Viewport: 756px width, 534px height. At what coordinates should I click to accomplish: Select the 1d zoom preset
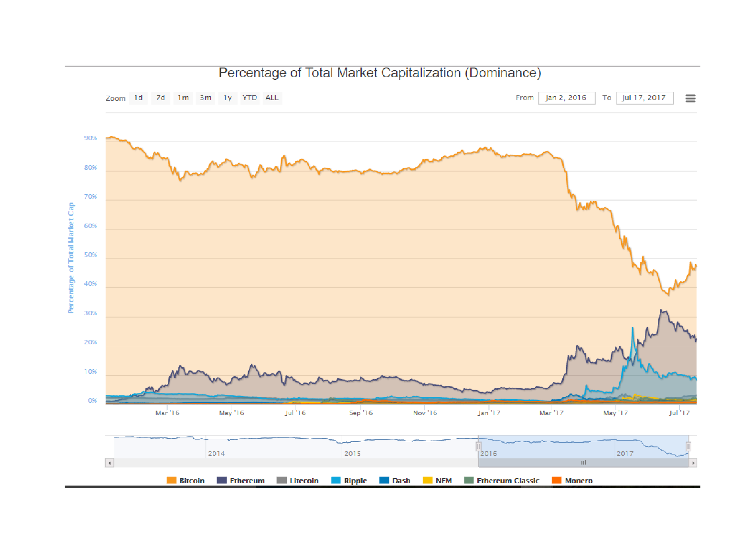click(x=139, y=98)
